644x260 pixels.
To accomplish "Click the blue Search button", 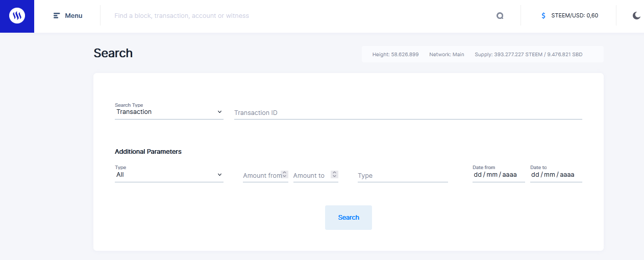I will coord(349,218).
